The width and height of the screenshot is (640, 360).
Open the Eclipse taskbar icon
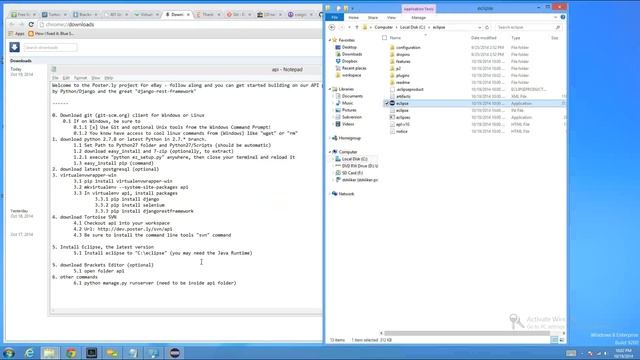click(x=175, y=353)
